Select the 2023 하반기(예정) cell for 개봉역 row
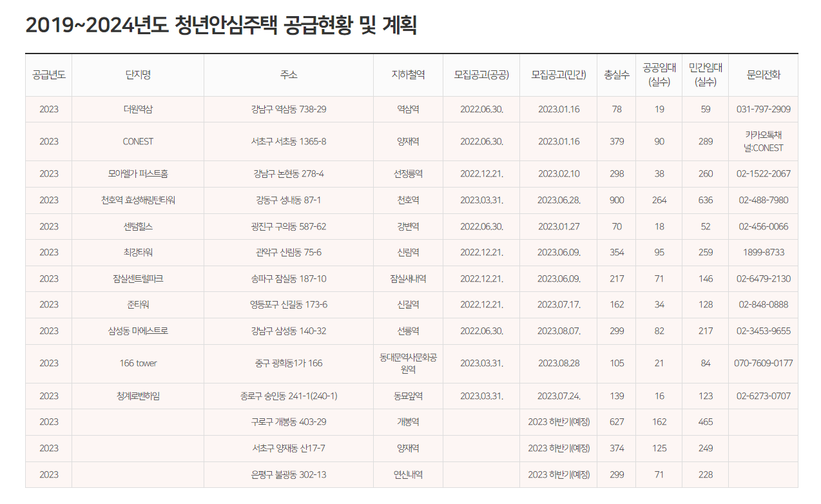The image size is (821, 504). click(559, 422)
